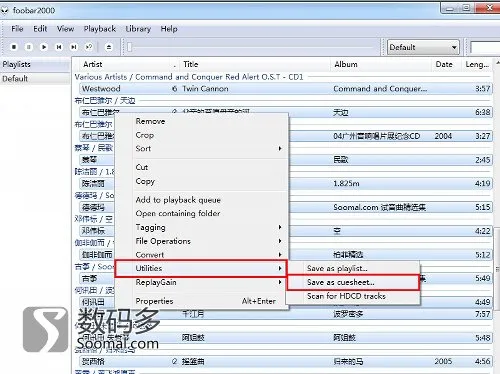The image size is (500, 374).
Task: Click the playlist vertical scrollbar
Action: coord(497,269)
